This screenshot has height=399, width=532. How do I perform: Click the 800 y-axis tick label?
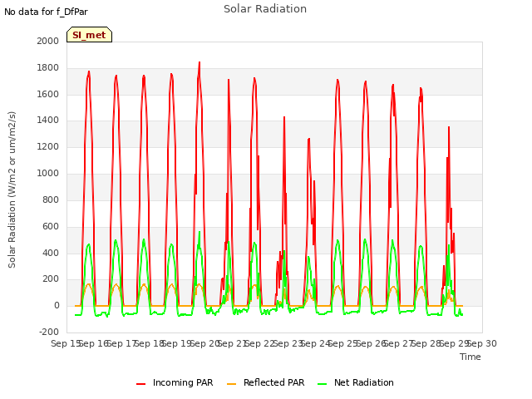pyautogui.click(x=51, y=199)
